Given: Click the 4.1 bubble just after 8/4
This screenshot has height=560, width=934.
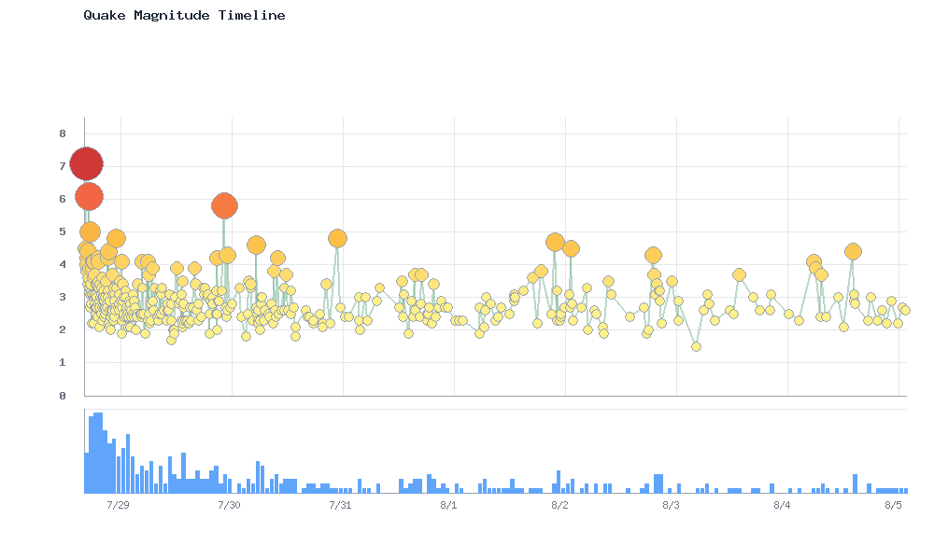Looking at the screenshot, I should (814, 262).
